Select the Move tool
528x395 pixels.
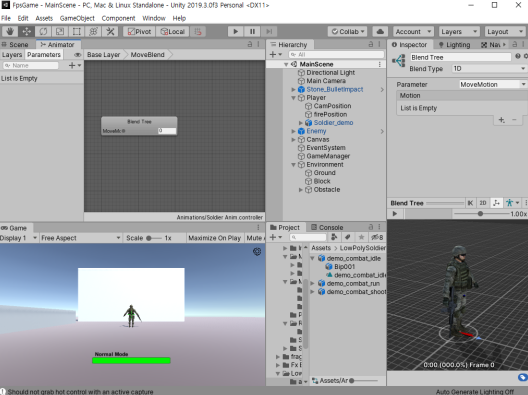(x=27, y=32)
